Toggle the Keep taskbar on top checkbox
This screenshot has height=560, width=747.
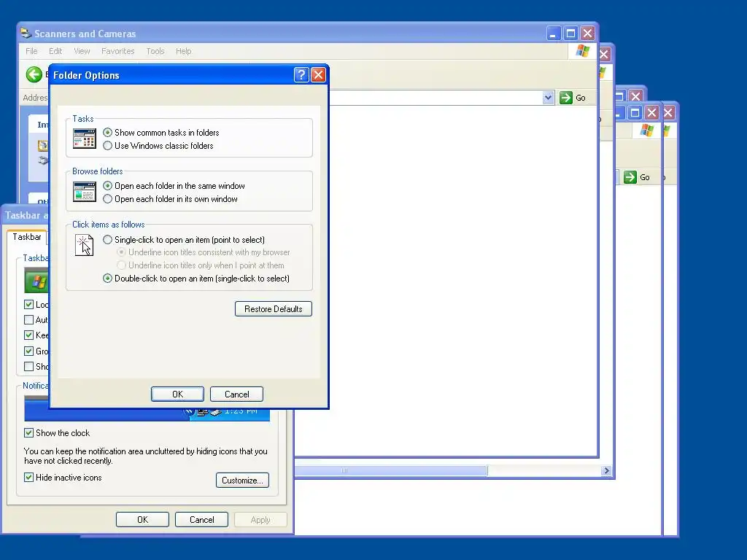[x=28, y=335]
